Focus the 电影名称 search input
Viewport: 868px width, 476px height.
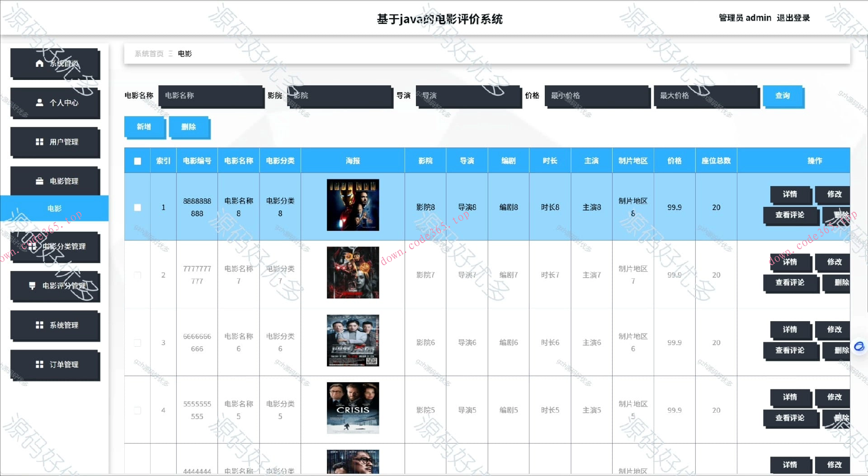pyautogui.click(x=211, y=96)
